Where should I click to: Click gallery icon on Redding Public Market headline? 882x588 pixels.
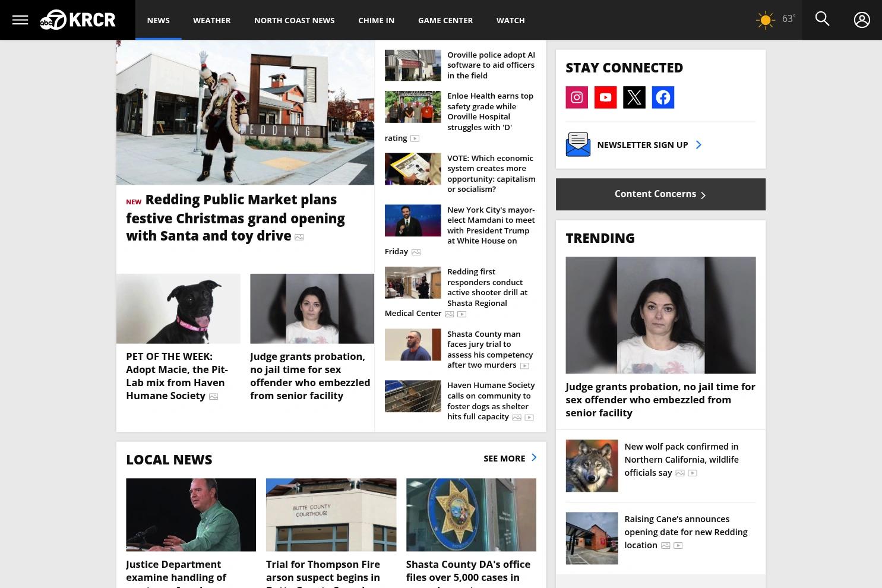tap(299, 237)
